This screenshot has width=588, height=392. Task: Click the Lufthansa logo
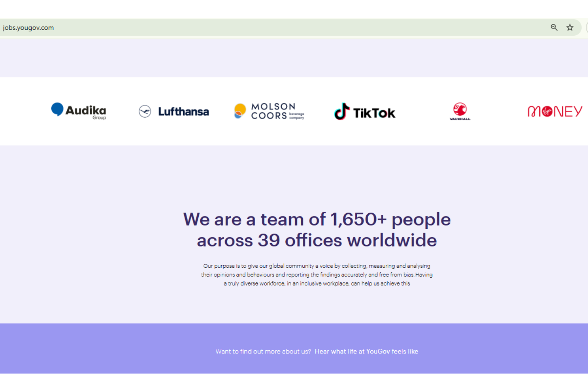tap(174, 112)
